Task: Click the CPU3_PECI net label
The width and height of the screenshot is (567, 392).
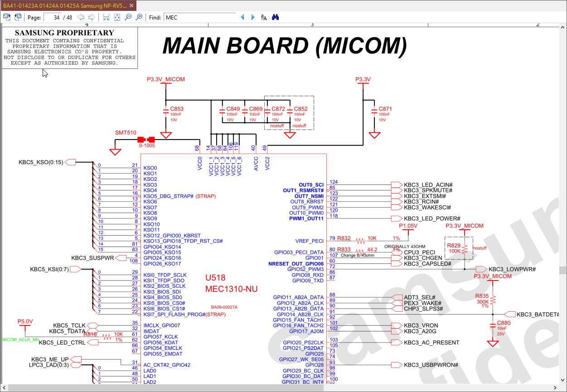Action: point(419,252)
